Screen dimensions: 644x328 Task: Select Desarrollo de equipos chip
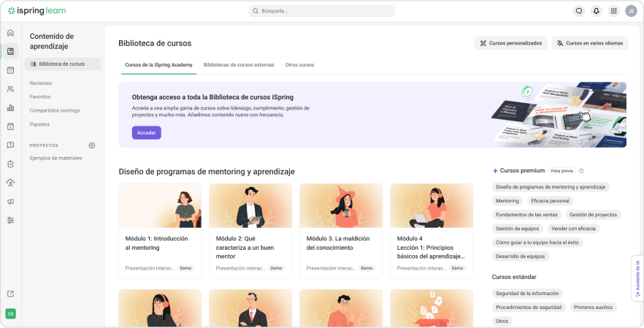(521, 256)
